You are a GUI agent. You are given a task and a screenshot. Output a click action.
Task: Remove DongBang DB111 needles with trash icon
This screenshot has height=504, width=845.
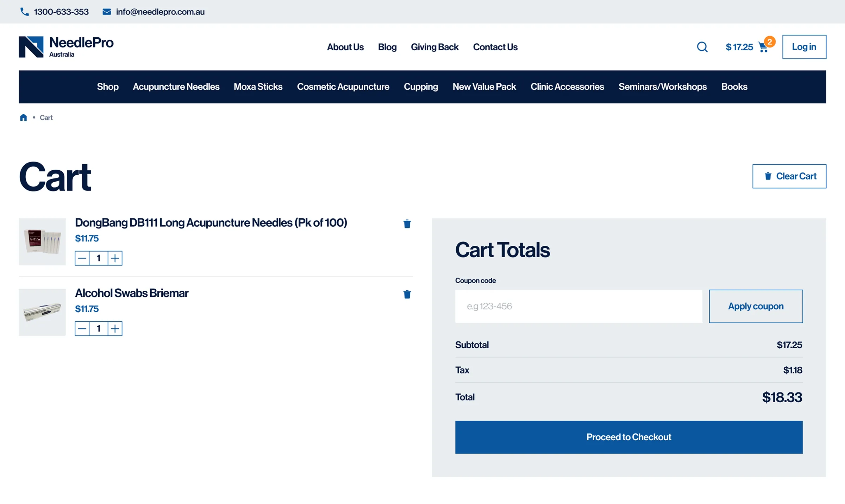[x=407, y=224]
